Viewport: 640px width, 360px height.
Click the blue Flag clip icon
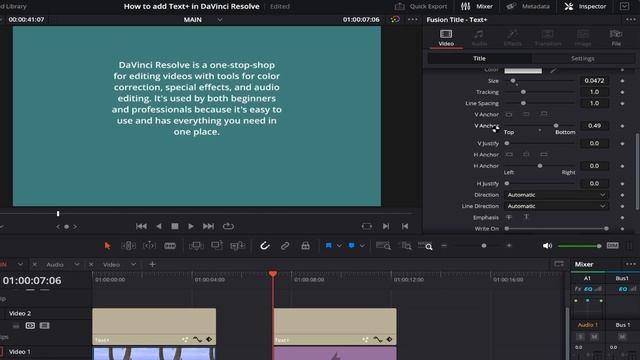pyautogui.click(x=329, y=246)
